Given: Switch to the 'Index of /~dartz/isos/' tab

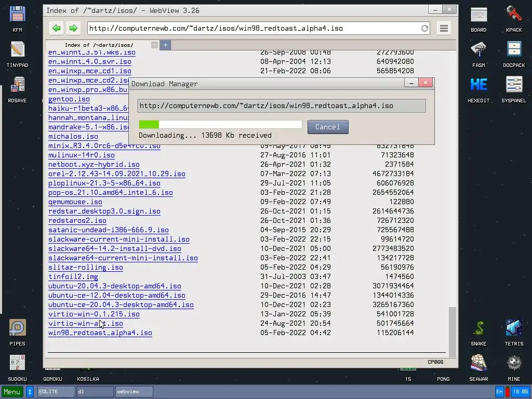Looking at the screenshot, I should (99, 45).
